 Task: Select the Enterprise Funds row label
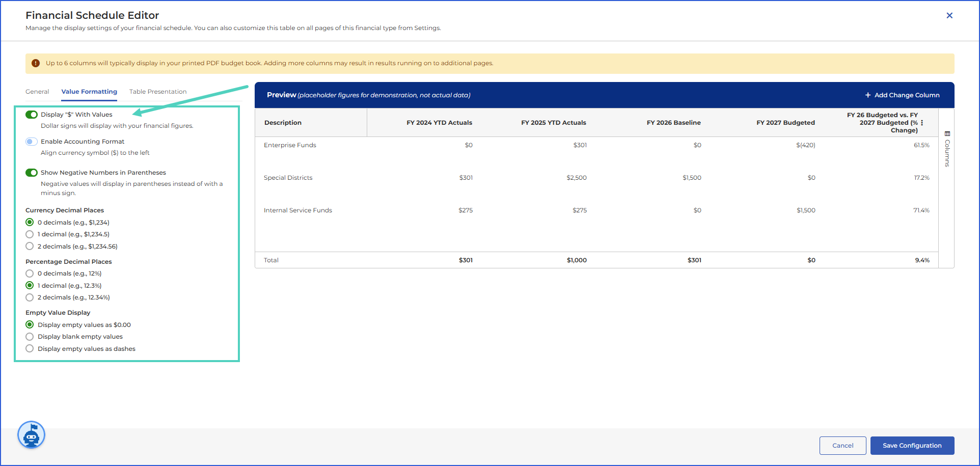click(290, 145)
